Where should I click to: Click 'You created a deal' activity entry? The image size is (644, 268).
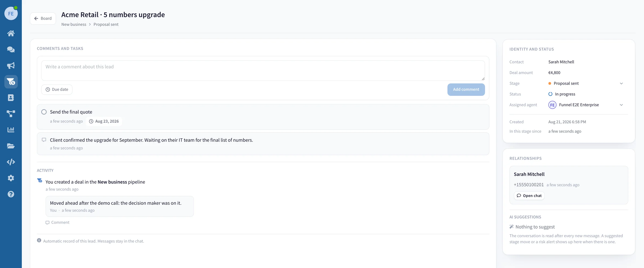tap(95, 182)
